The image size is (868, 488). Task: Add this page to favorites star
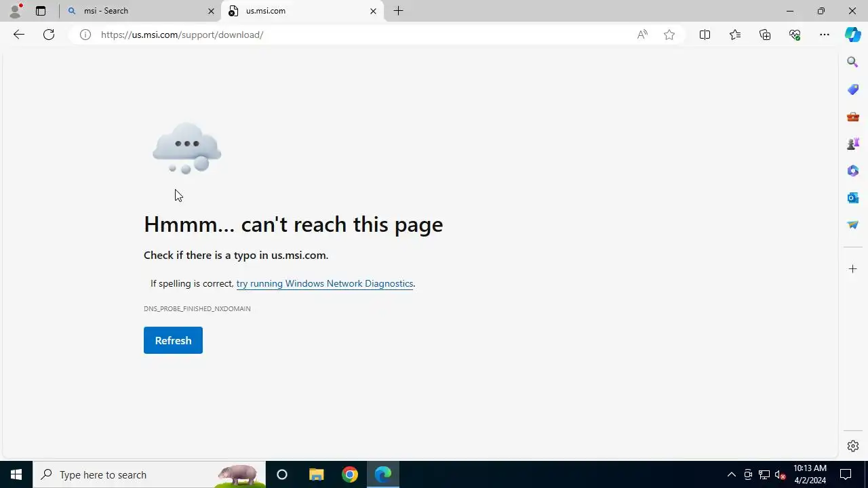click(669, 35)
